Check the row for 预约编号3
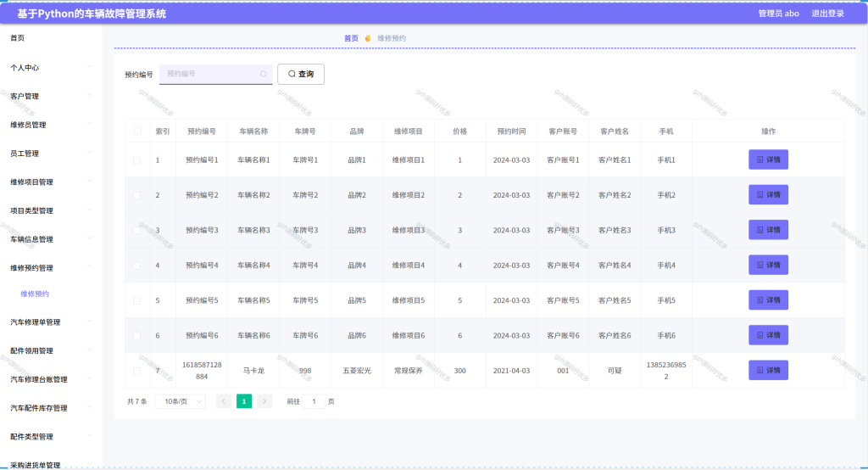This screenshot has height=470, width=868. click(x=136, y=230)
